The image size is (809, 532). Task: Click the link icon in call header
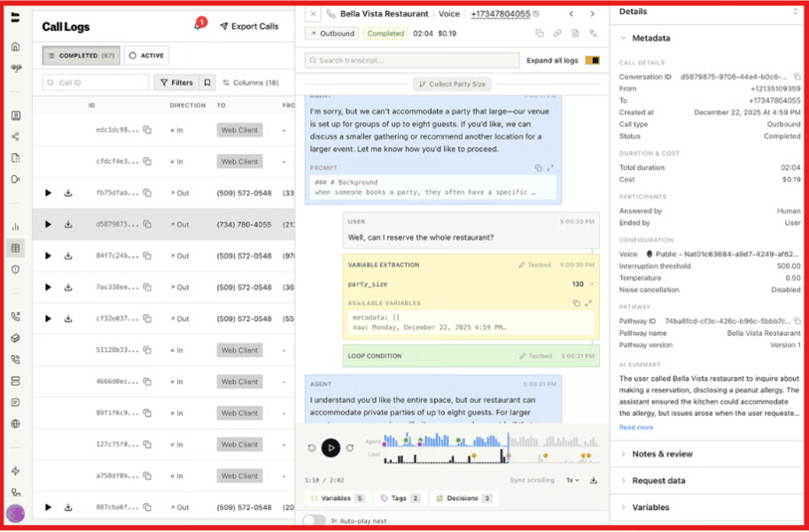(557, 34)
